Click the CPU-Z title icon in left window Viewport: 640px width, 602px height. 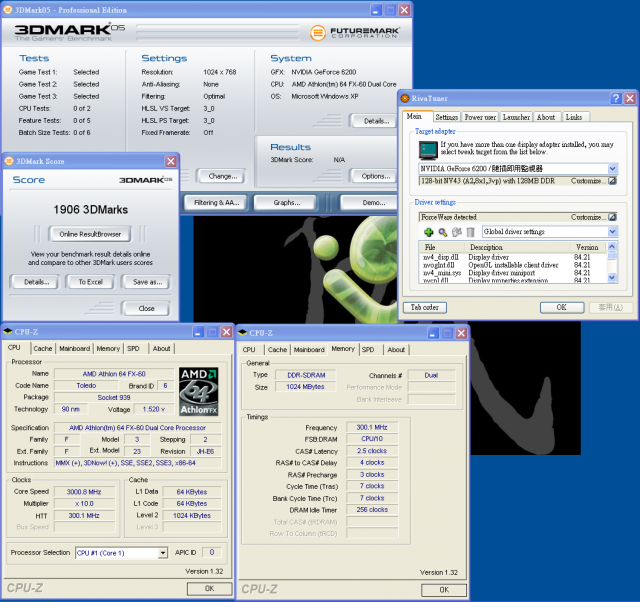(x=7, y=332)
